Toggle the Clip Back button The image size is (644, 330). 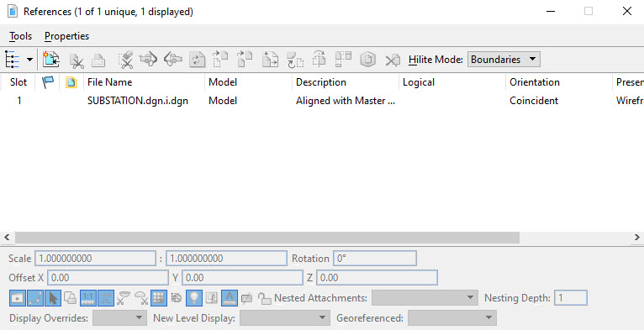pyautogui.click(x=124, y=298)
